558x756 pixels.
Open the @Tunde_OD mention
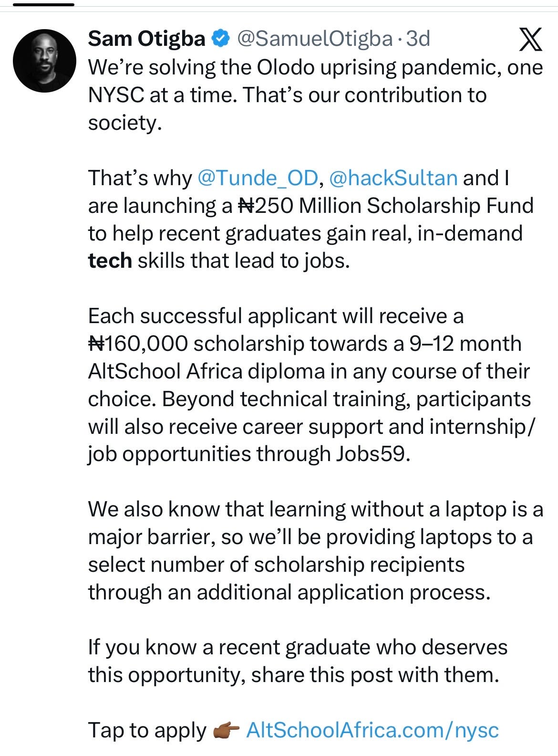click(x=257, y=178)
